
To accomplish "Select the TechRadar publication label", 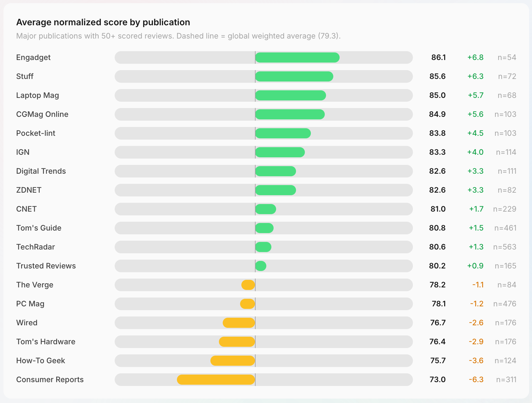I will pos(35,247).
